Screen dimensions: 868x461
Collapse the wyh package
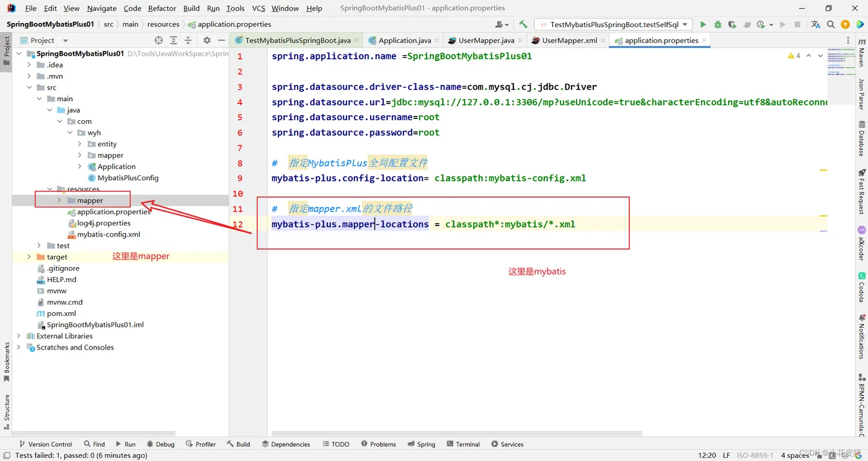70,133
